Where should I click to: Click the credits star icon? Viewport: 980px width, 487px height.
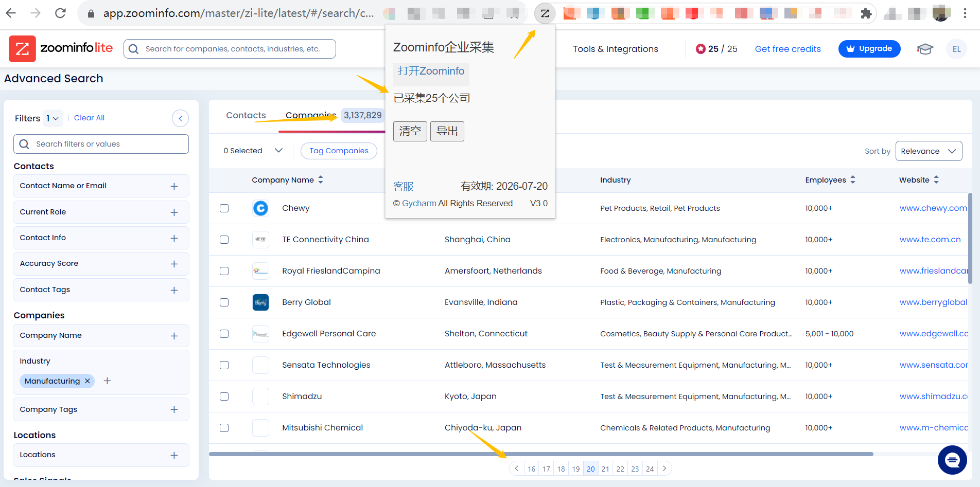click(x=701, y=49)
